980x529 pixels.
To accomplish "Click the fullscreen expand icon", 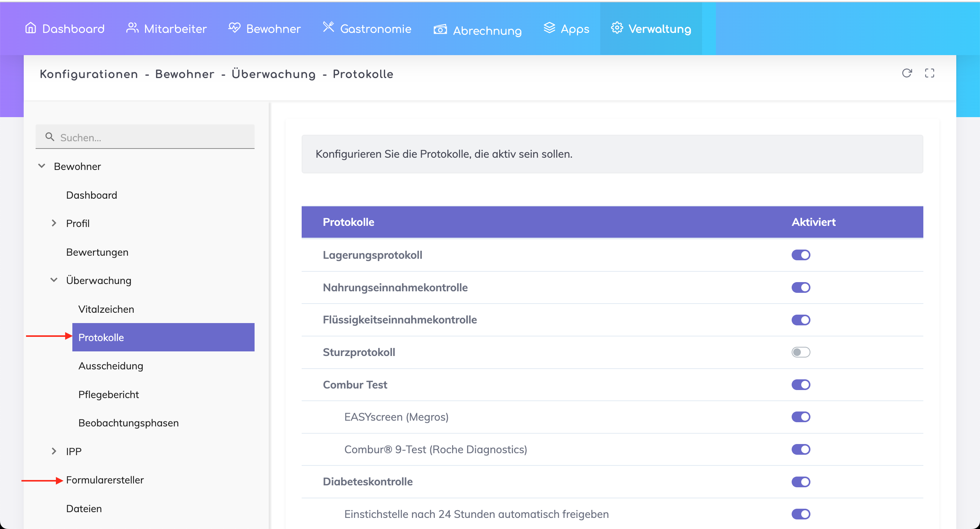I will [x=929, y=73].
